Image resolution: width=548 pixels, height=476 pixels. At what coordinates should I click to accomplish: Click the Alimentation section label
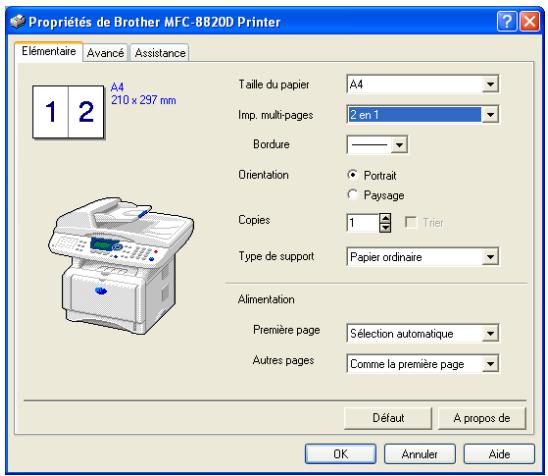[x=266, y=300]
